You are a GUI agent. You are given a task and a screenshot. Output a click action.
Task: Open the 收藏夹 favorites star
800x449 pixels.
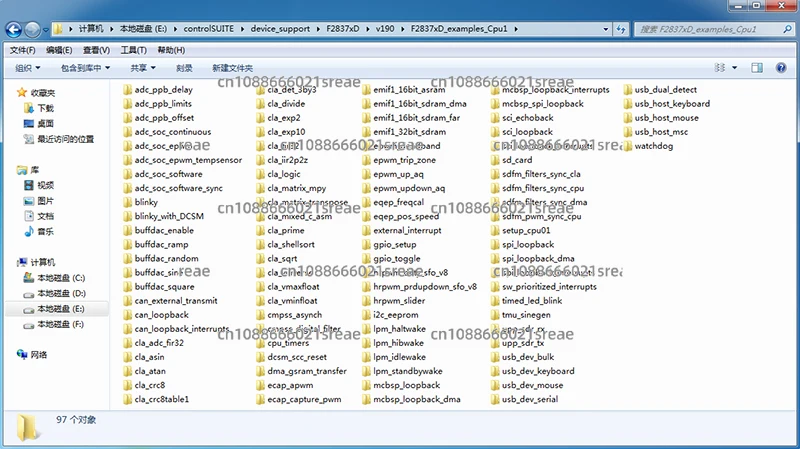[x=21, y=92]
